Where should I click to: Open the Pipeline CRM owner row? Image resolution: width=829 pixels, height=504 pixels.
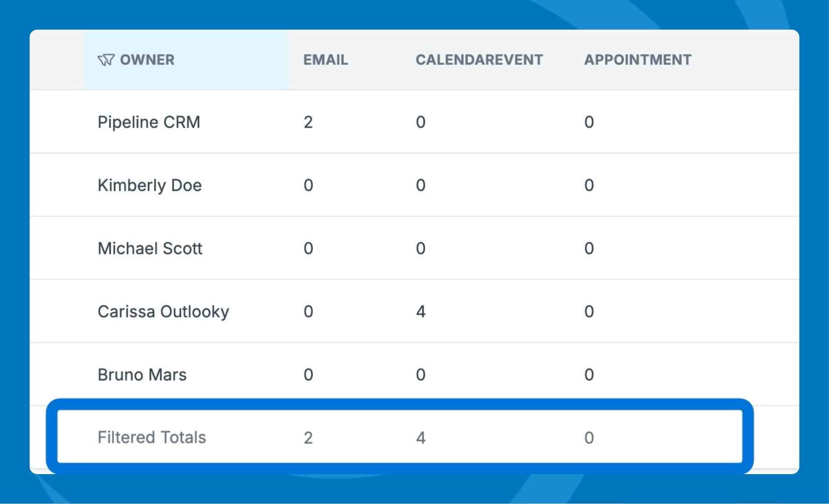point(149,122)
